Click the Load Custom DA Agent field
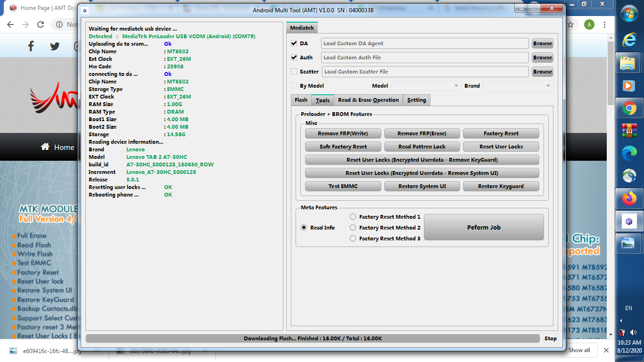 425,43
